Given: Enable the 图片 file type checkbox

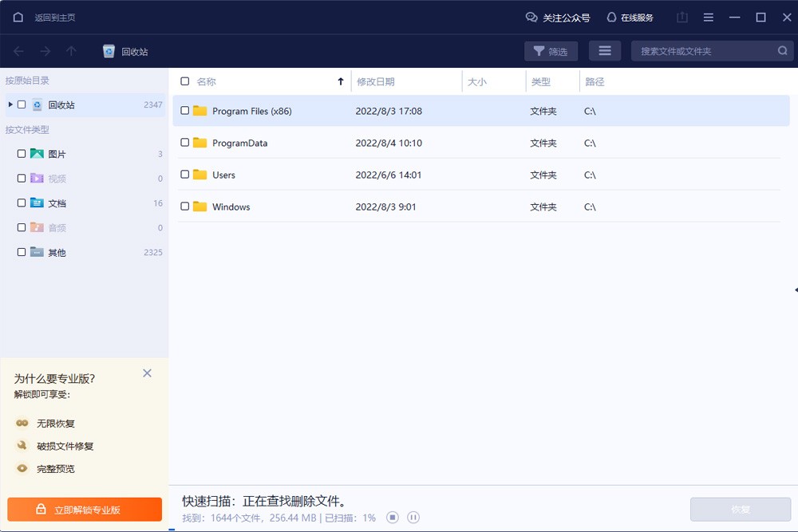Looking at the screenshot, I should [22, 154].
